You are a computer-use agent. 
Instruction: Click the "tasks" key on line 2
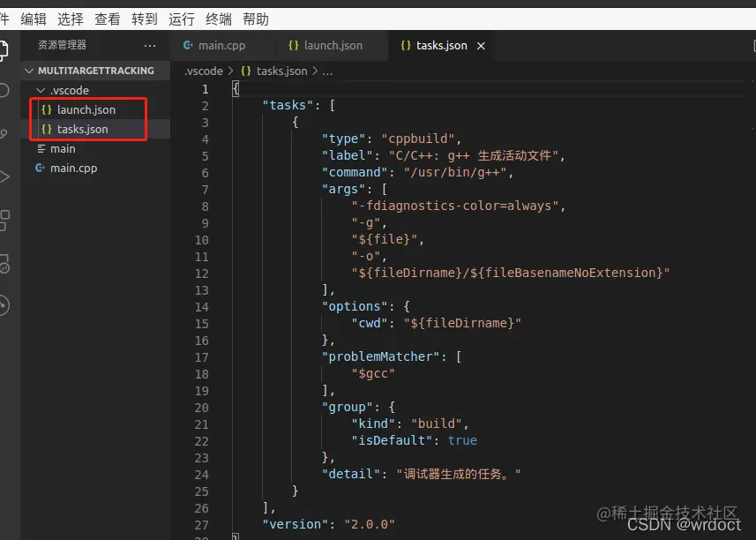(288, 105)
